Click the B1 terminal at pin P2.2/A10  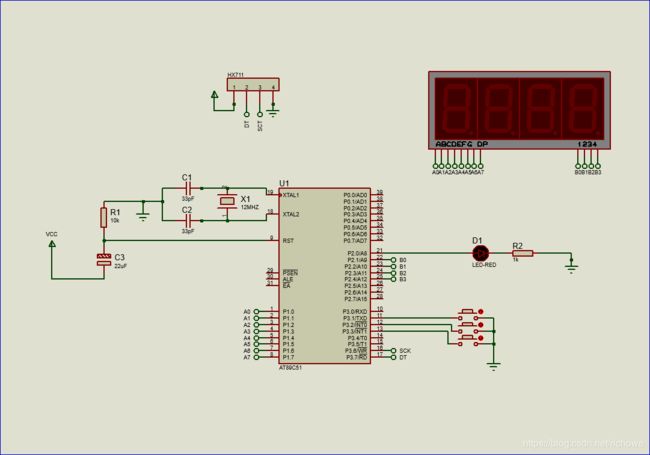(x=393, y=266)
